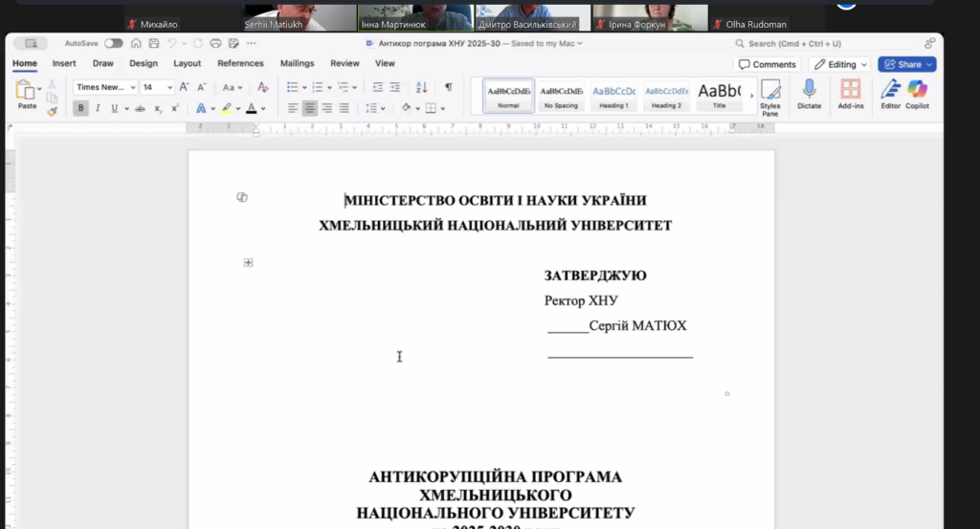Open the View tab
Viewport: 980px width, 529px height.
coord(385,63)
